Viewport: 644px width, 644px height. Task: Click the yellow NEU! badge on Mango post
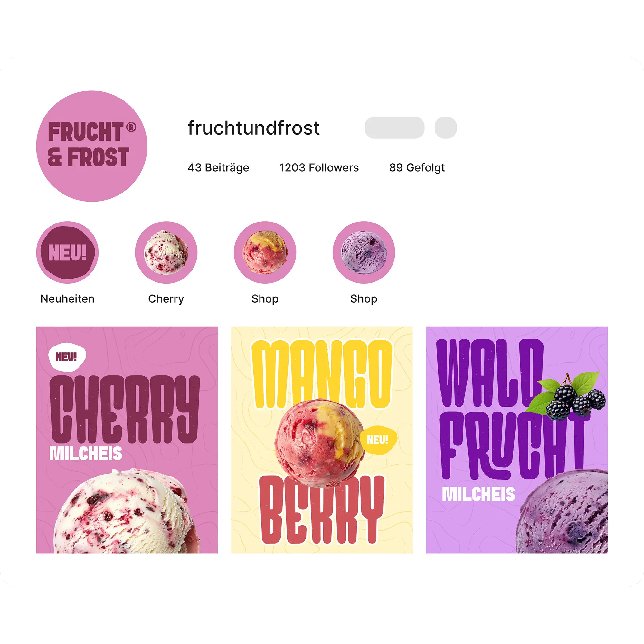coord(378,440)
